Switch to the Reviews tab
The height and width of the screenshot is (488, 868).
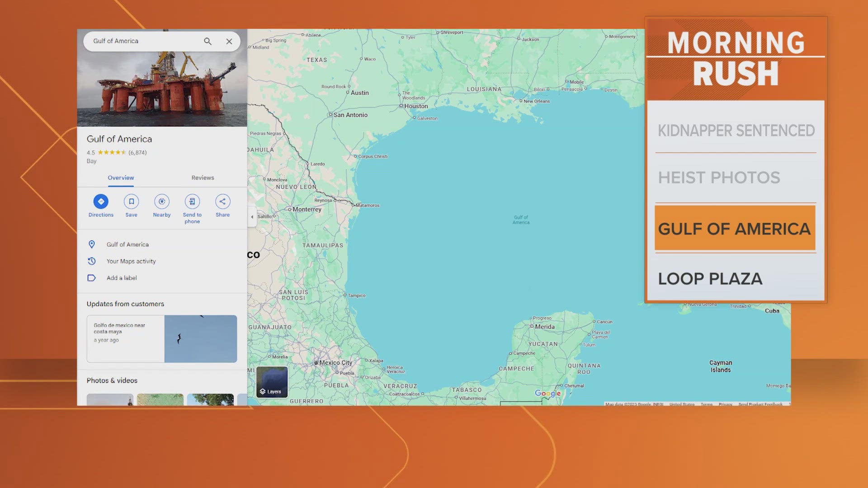[203, 178]
